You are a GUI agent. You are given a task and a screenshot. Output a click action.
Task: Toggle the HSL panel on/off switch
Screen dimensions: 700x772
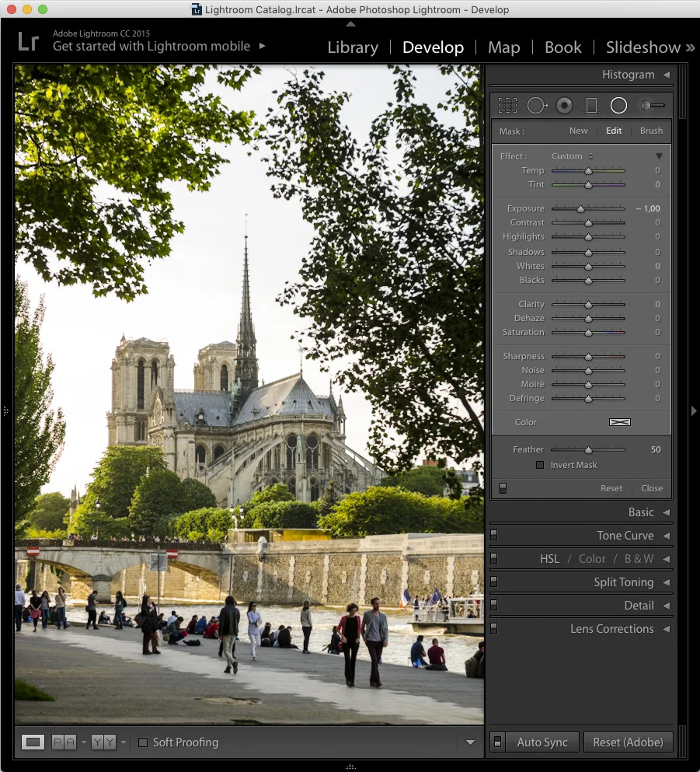[x=494, y=558]
